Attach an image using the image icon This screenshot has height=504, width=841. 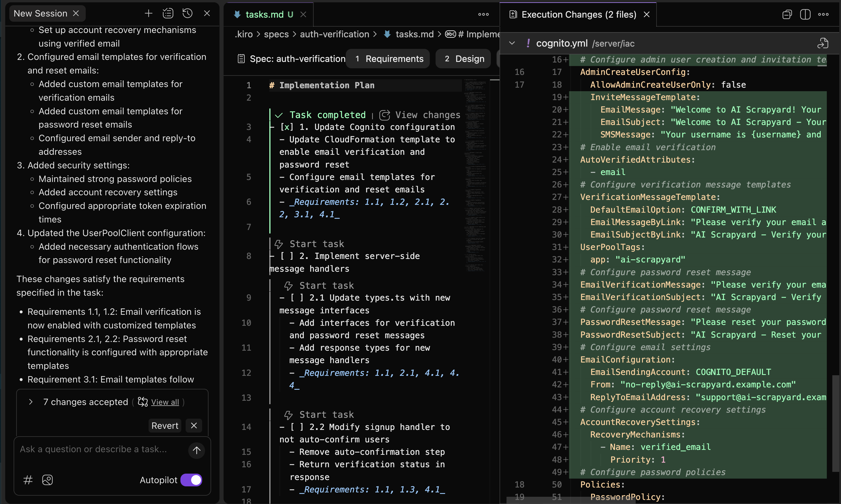(47, 480)
